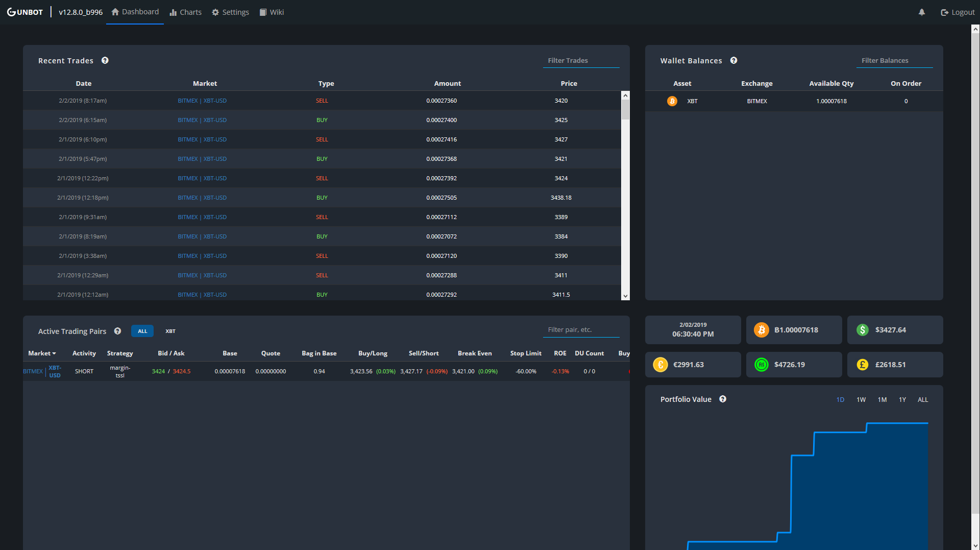Click the DU Count column header
The width and height of the screenshot is (980, 550).
tap(589, 353)
